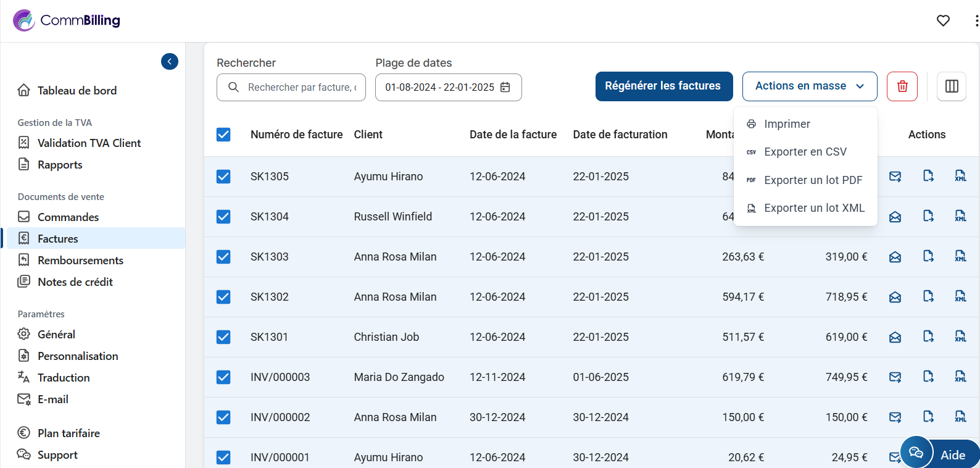The image size is (980, 468).
Task: Click the heart favorites icon
Action: point(942,21)
